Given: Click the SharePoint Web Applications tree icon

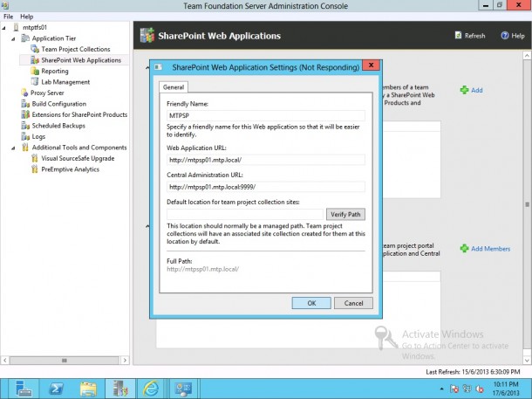Looking at the screenshot, I should 35,60.
